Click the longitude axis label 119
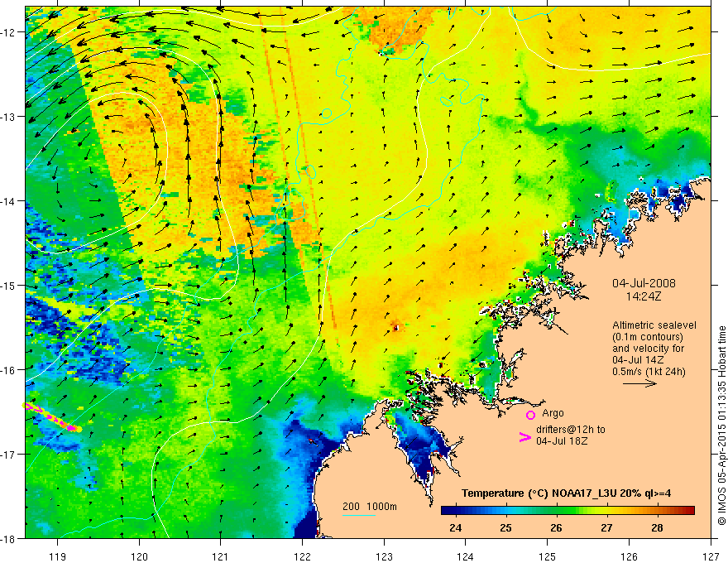Screen dimensions: 728x563 [x=58, y=556]
